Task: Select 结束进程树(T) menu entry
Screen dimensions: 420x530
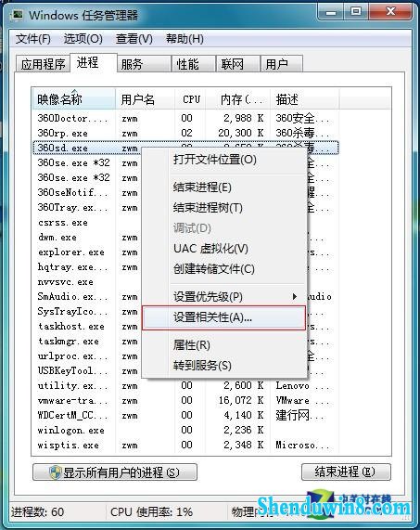Action: pos(223,207)
